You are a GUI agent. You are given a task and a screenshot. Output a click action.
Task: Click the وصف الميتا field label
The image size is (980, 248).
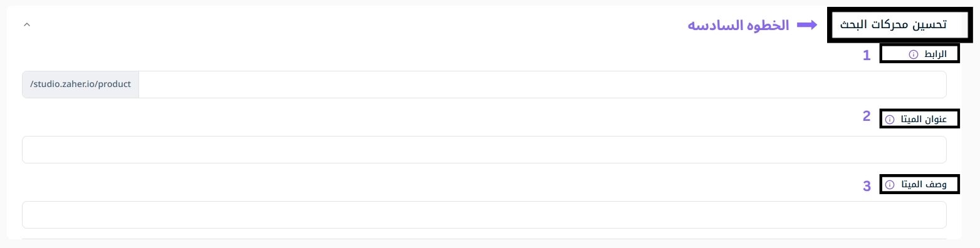click(x=920, y=185)
